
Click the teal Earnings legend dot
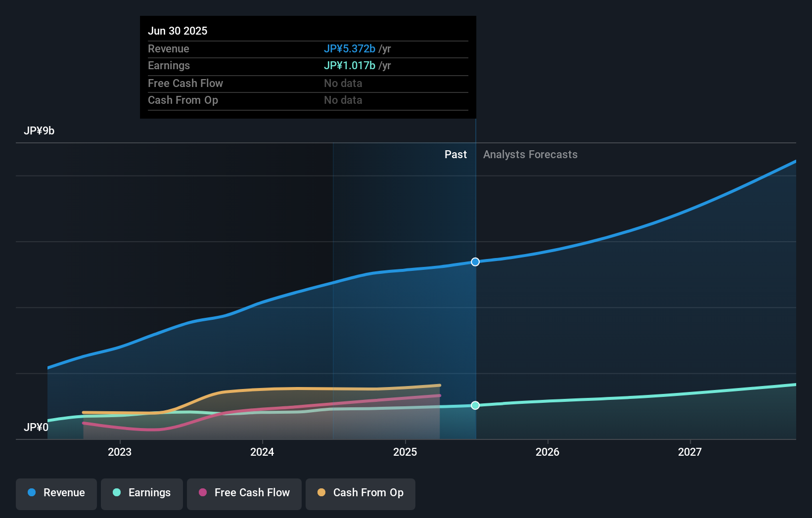(116, 493)
